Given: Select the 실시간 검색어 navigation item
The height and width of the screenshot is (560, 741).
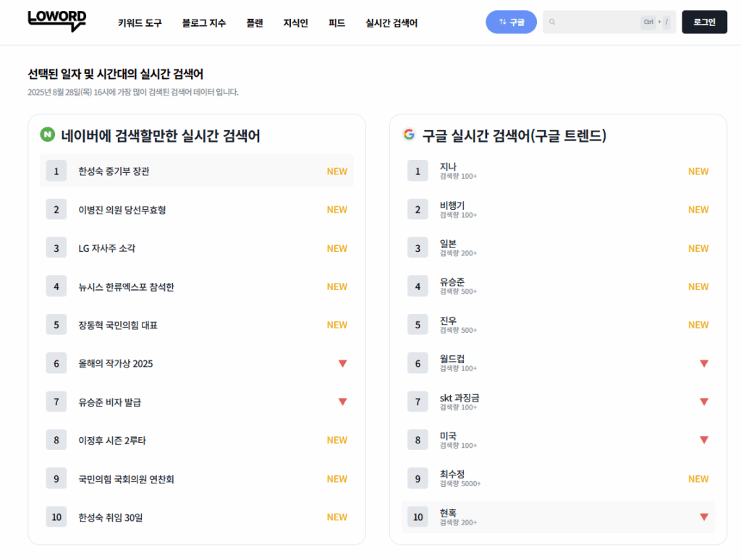Looking at the screenshot, I should pyautogui.click(x=393, y=22).
